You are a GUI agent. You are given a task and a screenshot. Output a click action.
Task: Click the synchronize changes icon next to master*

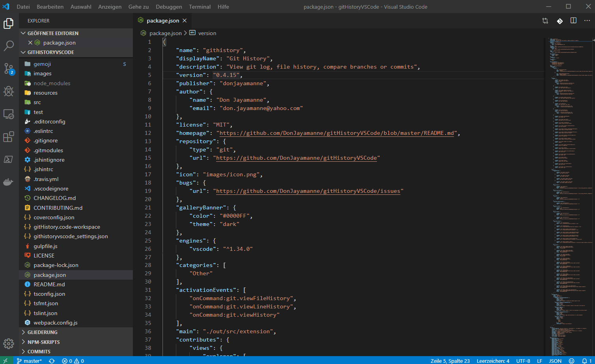51,360
